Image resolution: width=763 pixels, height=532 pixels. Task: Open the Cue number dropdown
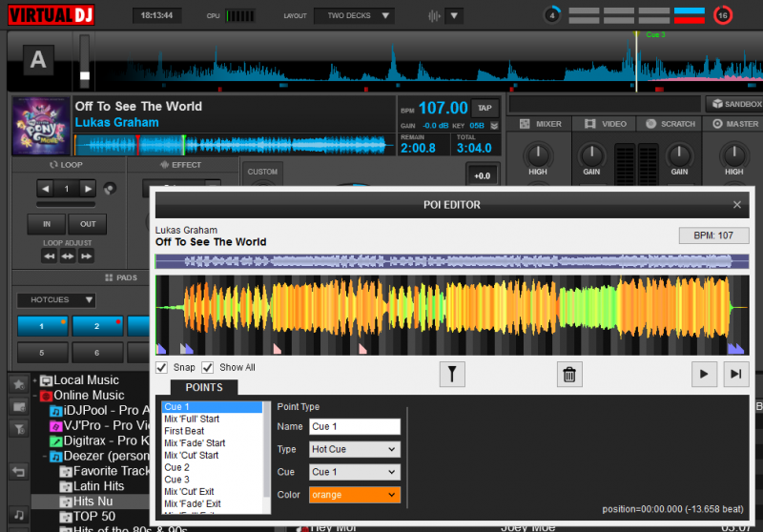click(x=355, y=472)
